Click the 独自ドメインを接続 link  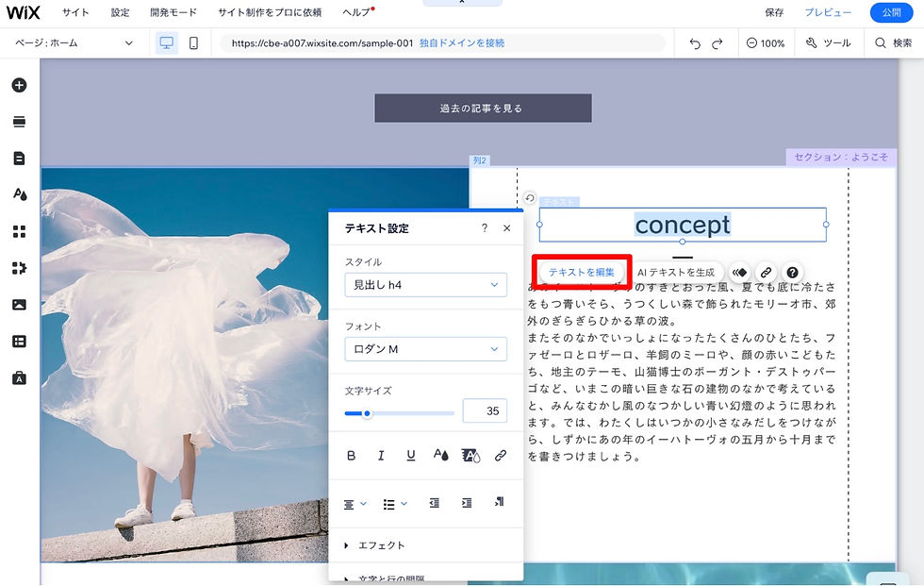click(462, 43)
